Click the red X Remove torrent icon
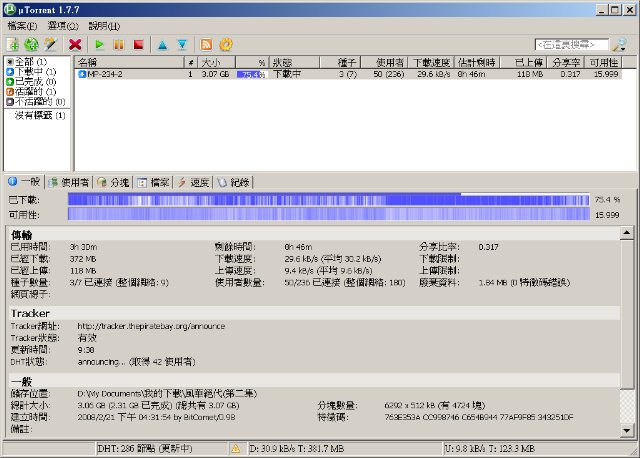The width and height of the screenshot is (640, 458). point(75,44)
